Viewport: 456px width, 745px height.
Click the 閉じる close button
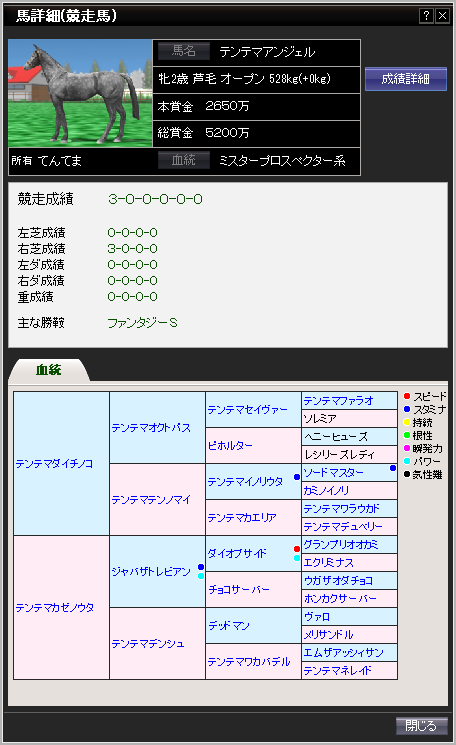point(422,726)
